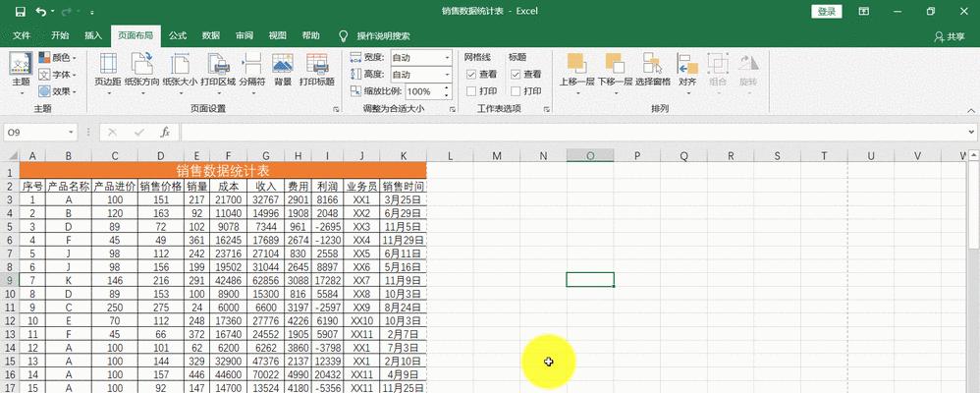
Task: Open the theme Fonts (字体) menu
Action: tap(57, 75)
